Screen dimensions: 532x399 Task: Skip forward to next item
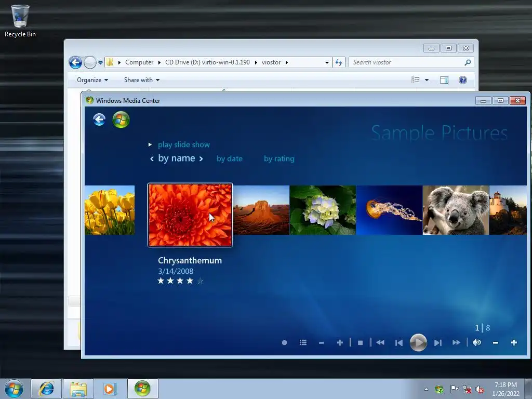pos(437,343)
